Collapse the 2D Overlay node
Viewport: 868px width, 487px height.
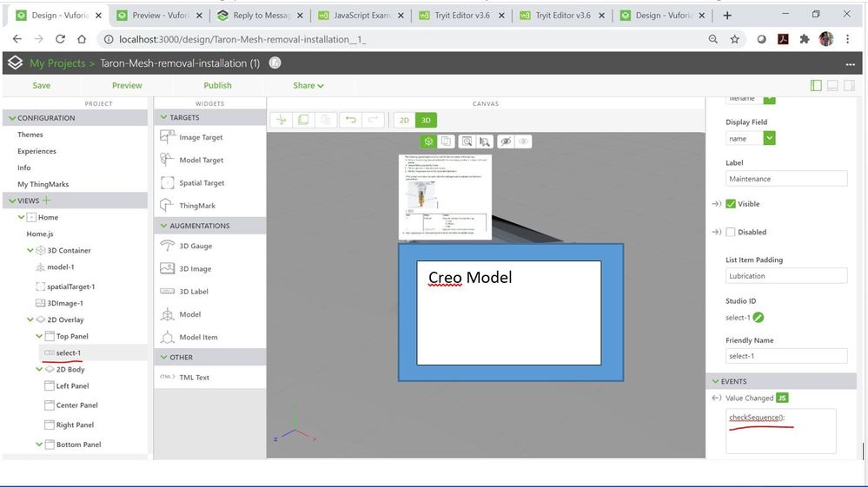tap(30, 319)
